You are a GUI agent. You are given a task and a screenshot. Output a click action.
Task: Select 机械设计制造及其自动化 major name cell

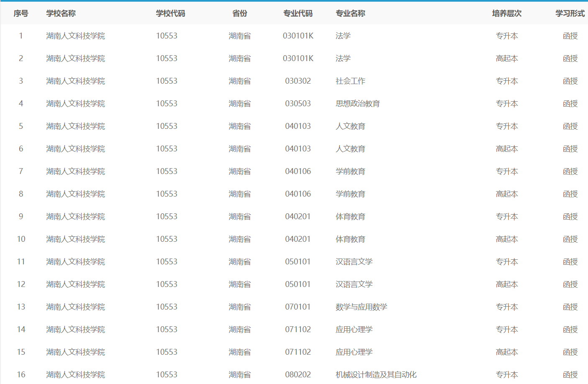click(376, 375)
